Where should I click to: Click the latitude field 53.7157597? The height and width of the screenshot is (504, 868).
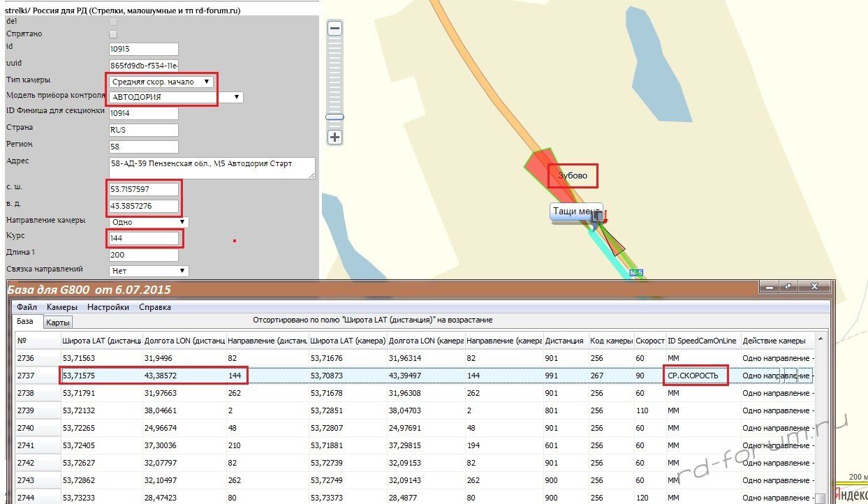pos(144,190)
